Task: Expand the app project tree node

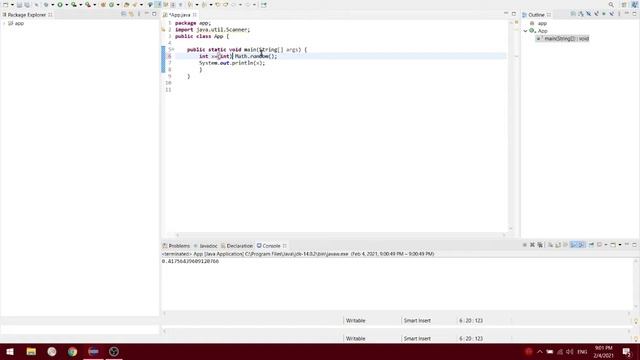Action: tap(4, 24)
